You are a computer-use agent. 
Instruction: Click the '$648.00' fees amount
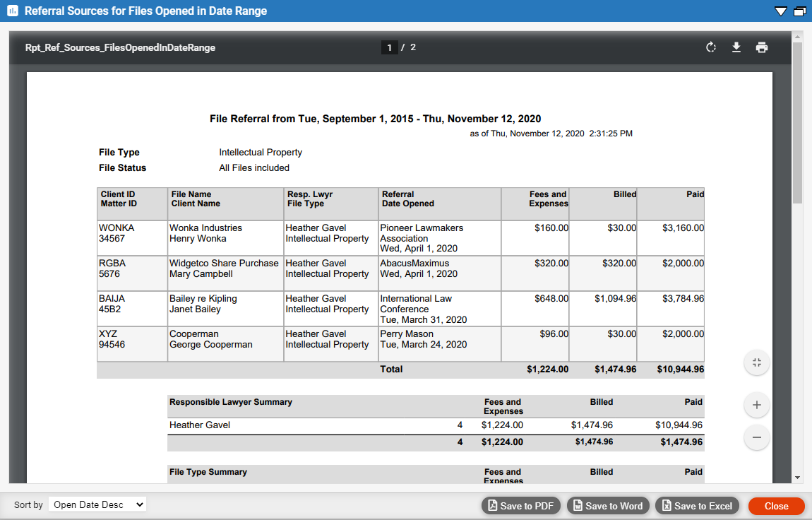[x=551, y=298]
